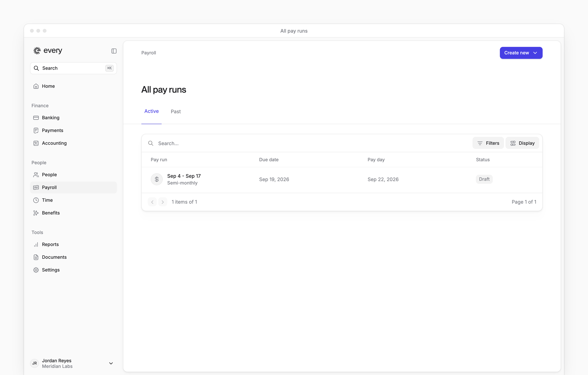This screenshot has height=375, width=588.
Task: Click the Payments receipt icon
Action: pos(36,130)
